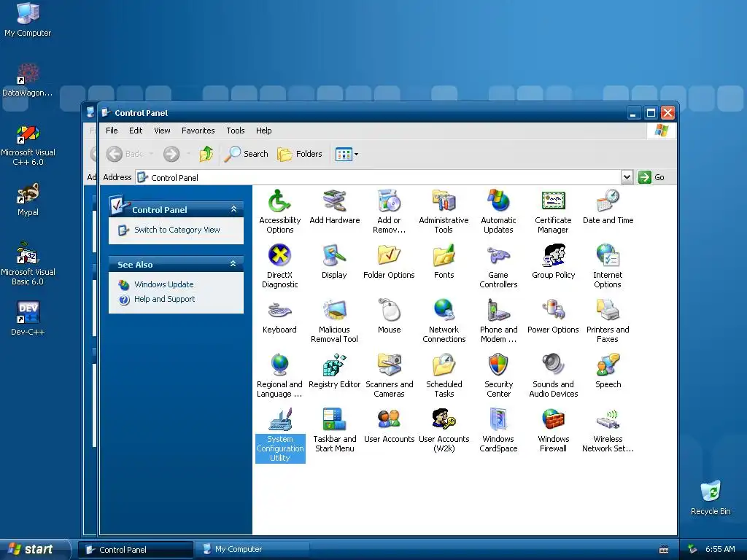The height and width of the screenshot is (560, 747).
Task: Open Taskbar and Start Menu icon
Action: (x=334, y=430)
